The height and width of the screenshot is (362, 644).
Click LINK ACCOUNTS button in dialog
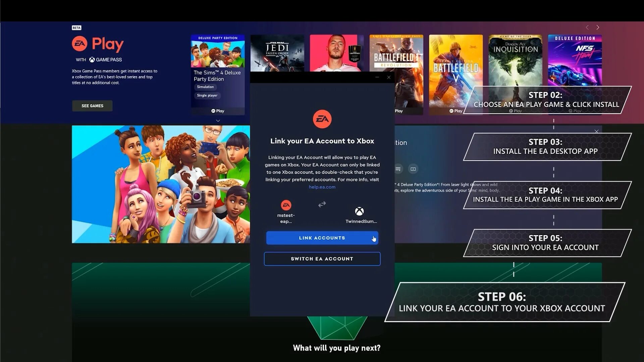click(x=322, y=238)
